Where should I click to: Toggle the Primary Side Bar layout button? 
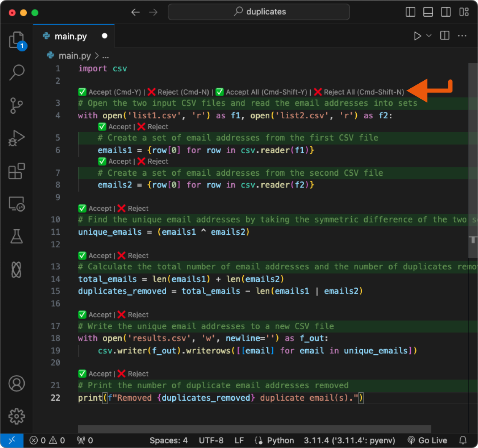[x=411, y=12]
